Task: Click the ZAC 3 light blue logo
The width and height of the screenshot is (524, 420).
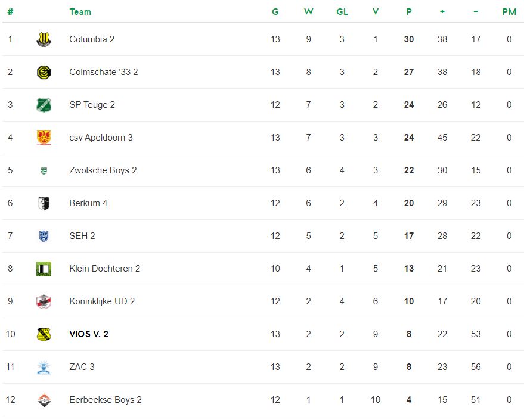Action: [44, 367]
